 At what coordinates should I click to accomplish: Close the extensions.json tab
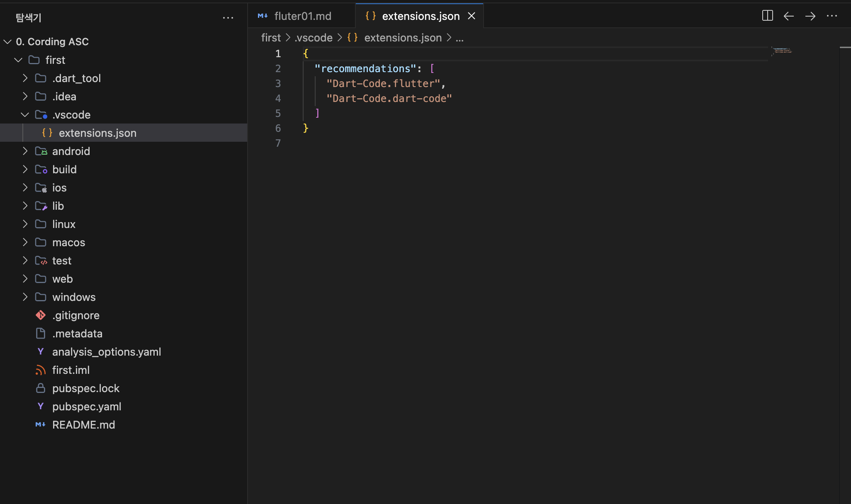[x=472, y=16]
